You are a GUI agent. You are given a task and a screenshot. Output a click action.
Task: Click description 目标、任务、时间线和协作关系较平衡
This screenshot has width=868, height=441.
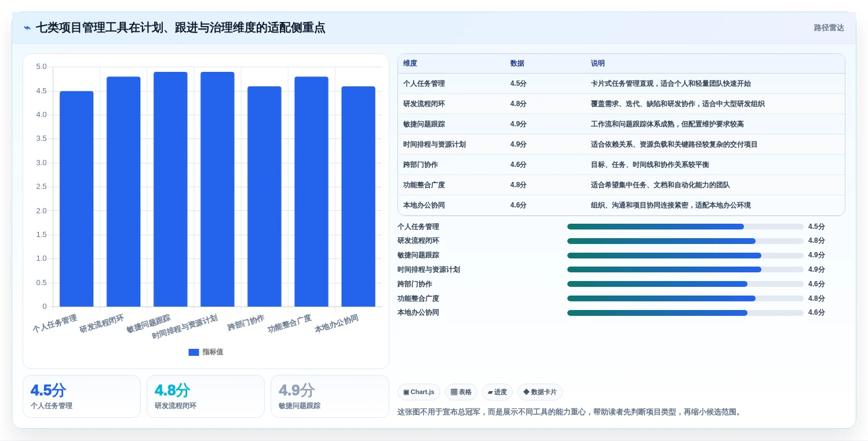click(650, 165)
